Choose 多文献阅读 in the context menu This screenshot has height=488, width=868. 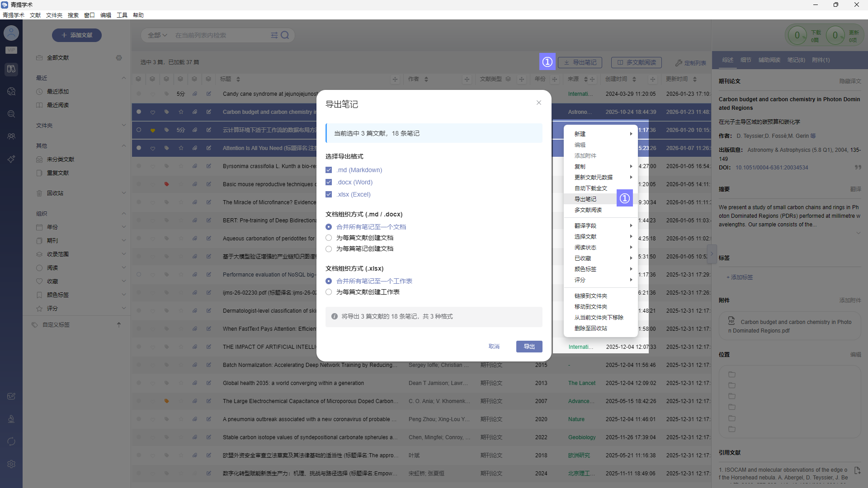tap(588, 210)
